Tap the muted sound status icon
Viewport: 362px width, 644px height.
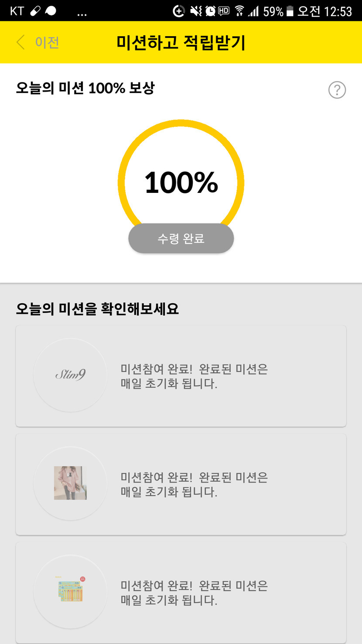click(196, 11)
